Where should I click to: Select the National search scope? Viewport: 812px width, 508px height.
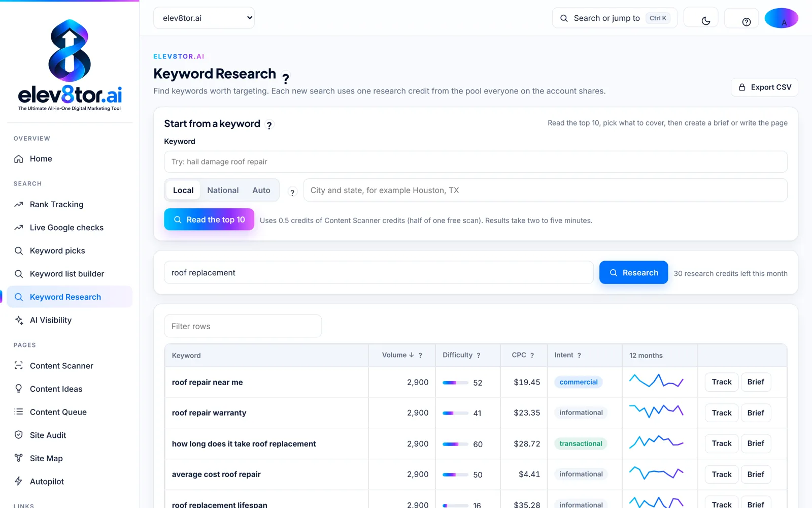(223, 190)
